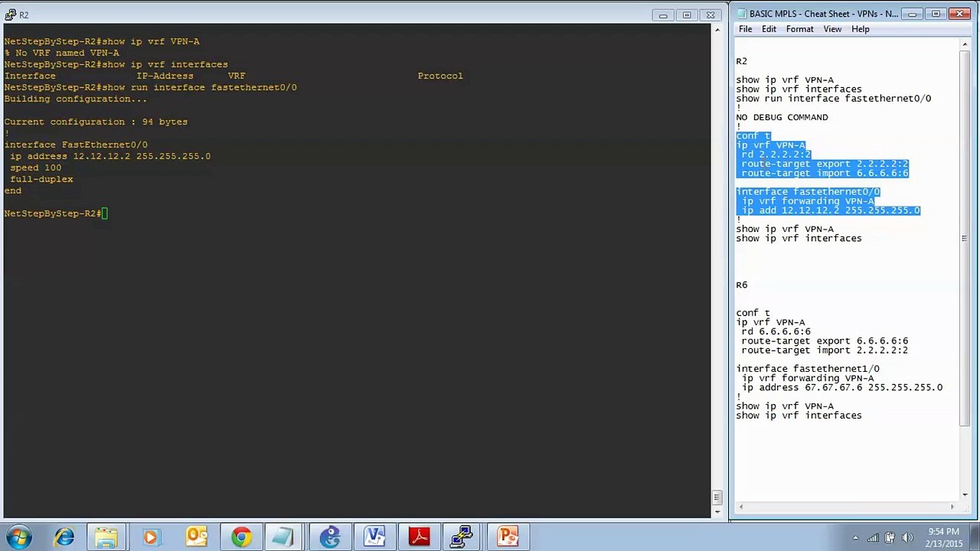The height and width of the screenshot is (551, 980).
Task: Click the terminal scrollbar up arrow
Action: click(x=717, y=30)
